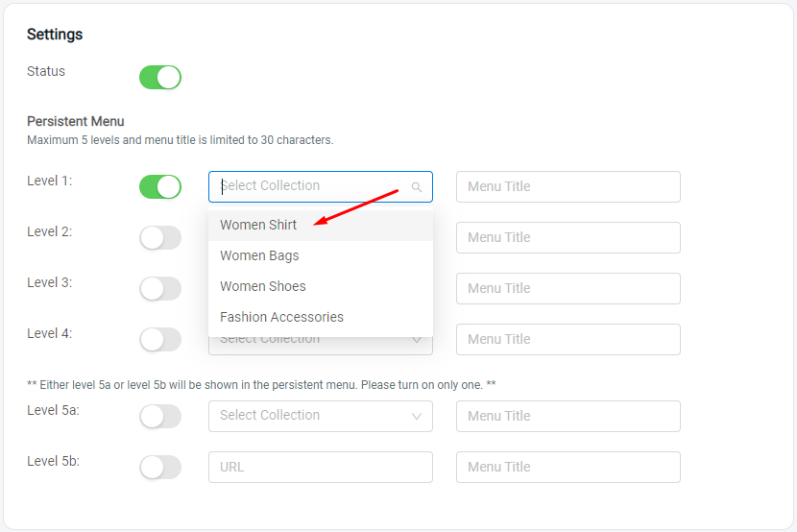Focus the Level 2 Menu Title input

click(x=568, y=237)
